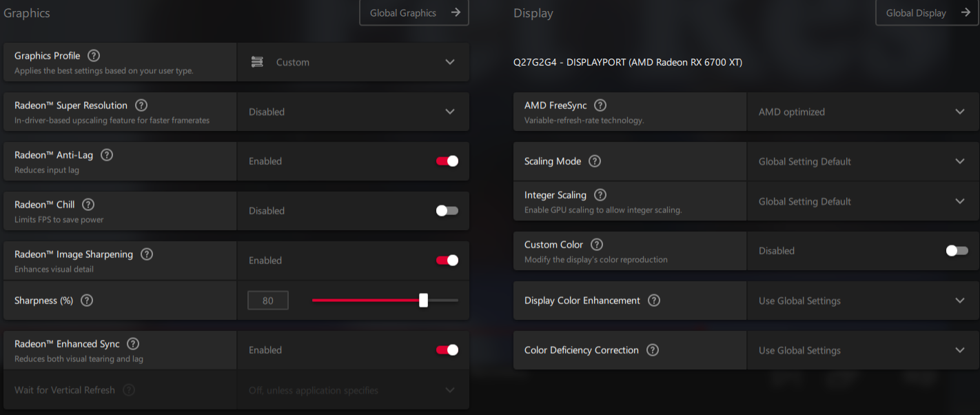Enable the Radeon Chill switch

[x=447, y=211]
